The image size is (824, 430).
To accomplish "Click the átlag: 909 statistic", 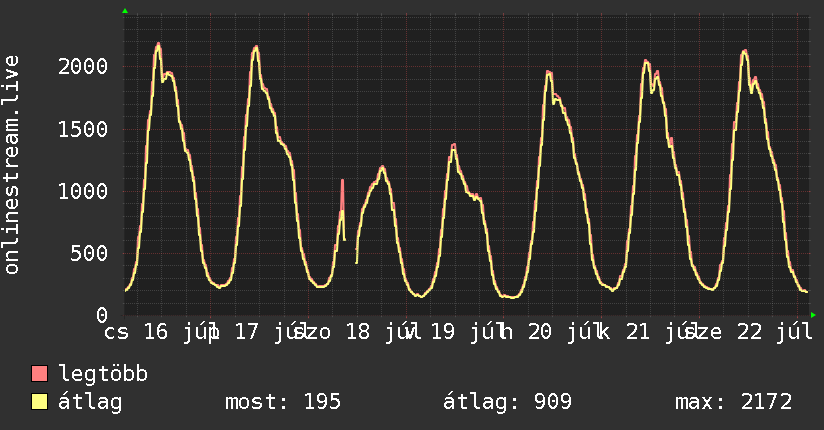I will pos(507,402).
